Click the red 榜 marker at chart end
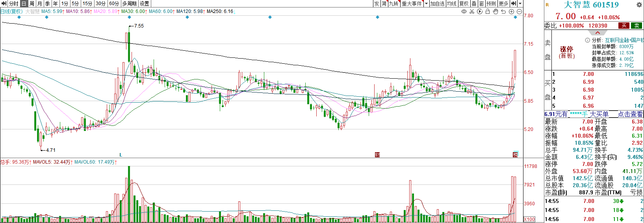The image size is (644, 223). pyautogui.click(x=515, y=155)
